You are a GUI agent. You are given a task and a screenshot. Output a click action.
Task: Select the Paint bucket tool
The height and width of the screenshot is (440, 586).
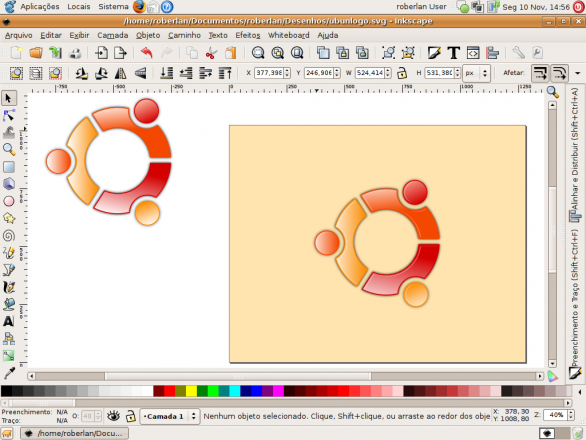(9, 304)
